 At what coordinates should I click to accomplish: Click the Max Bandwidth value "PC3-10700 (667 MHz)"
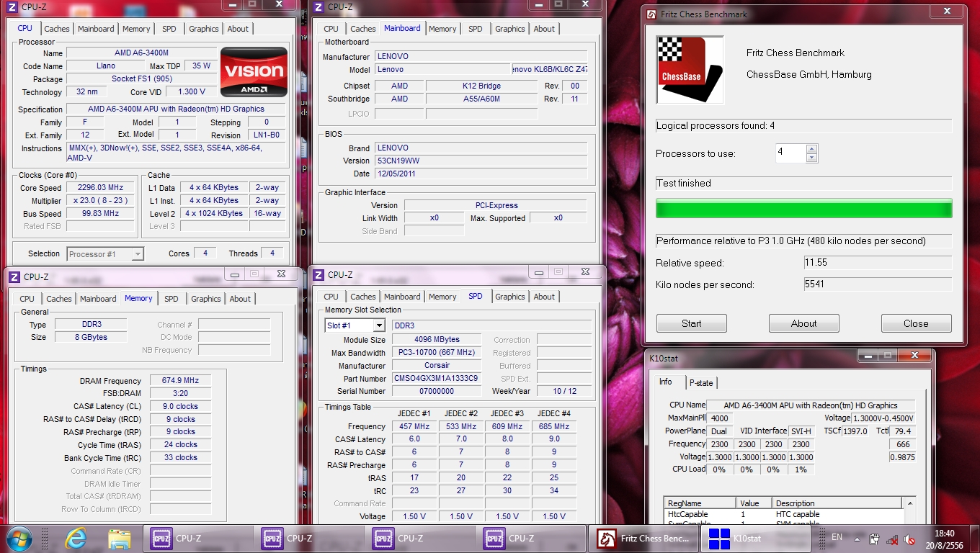click(x=437, y=353)
